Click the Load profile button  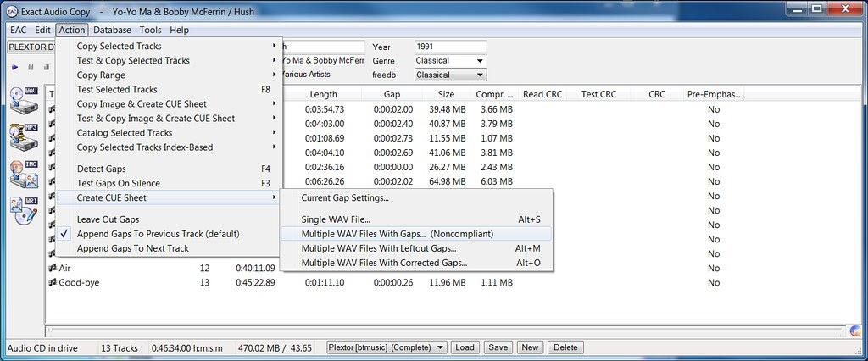click(x=465, y=347)
